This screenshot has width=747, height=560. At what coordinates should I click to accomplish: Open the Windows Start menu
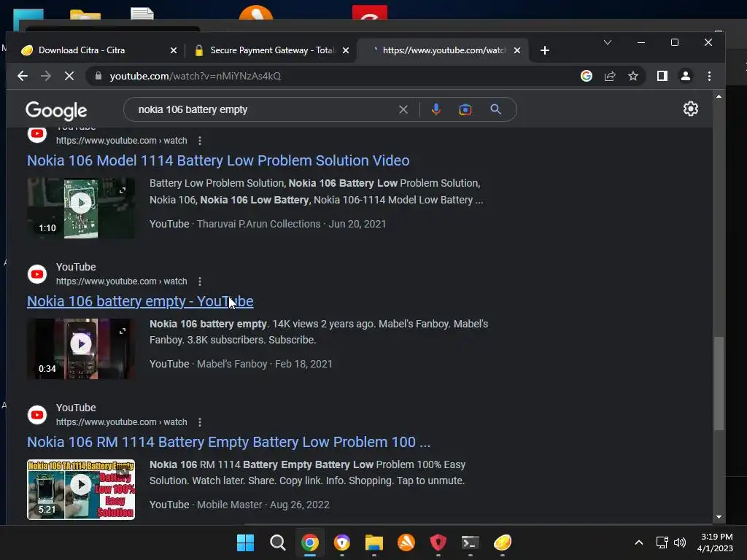245,542
